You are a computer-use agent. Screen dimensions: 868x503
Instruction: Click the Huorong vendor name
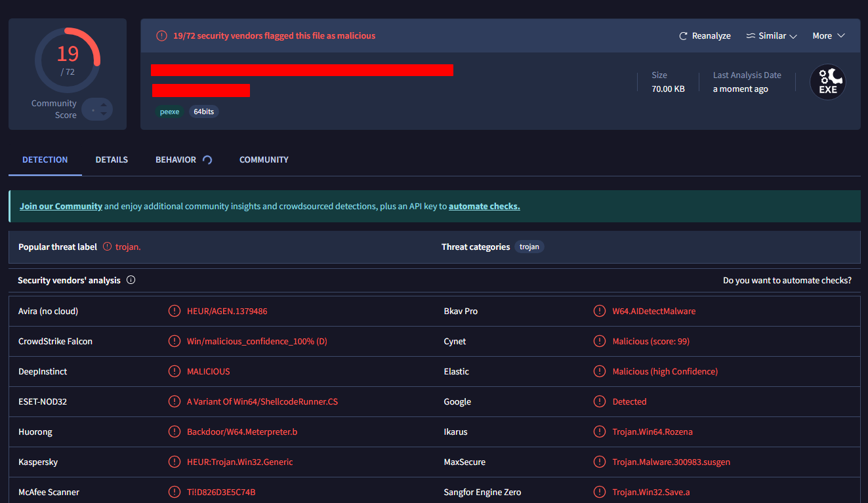tap(35, 432)
